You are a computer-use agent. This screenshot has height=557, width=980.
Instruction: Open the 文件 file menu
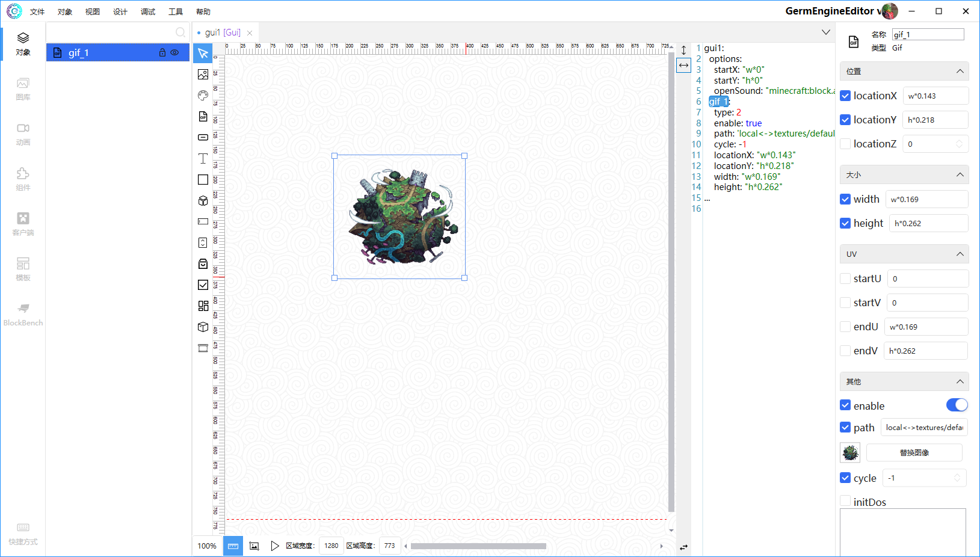(x=37, y=11)
